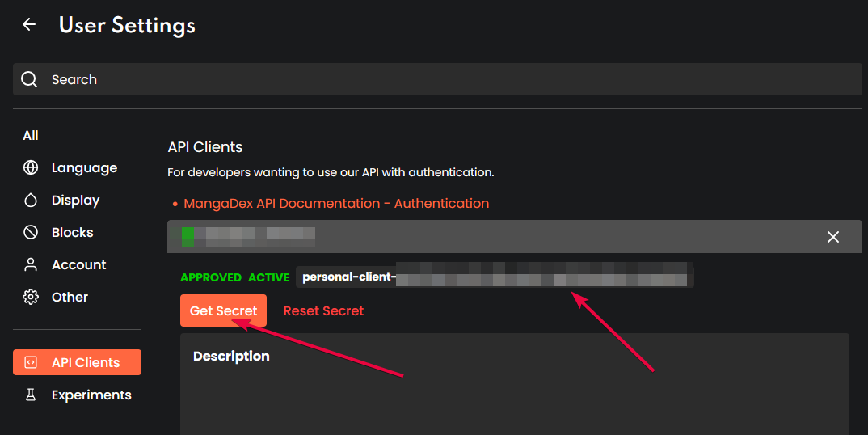Image resolution: width=868 pixels, height=435 pixels.
Task: Click the gear icon beside Other
Action: 31,297
